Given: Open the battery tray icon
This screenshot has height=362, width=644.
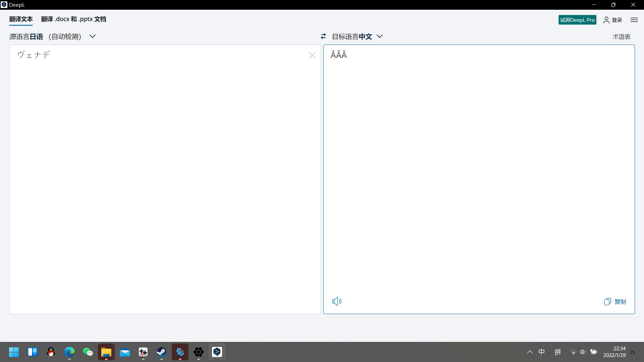Looking at the screenshot, I should 594,352.
